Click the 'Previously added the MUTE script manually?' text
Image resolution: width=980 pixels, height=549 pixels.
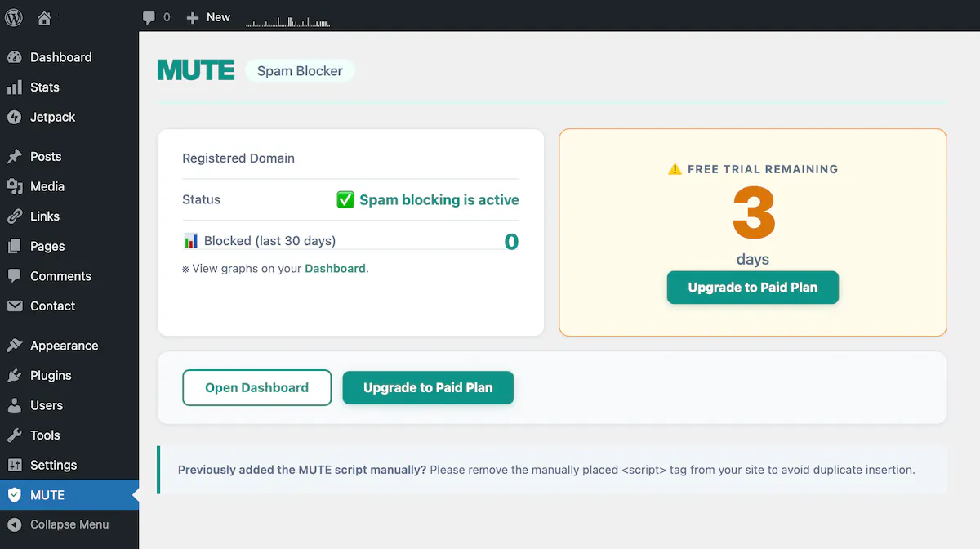pyautogui.click(x=302, y=470)
